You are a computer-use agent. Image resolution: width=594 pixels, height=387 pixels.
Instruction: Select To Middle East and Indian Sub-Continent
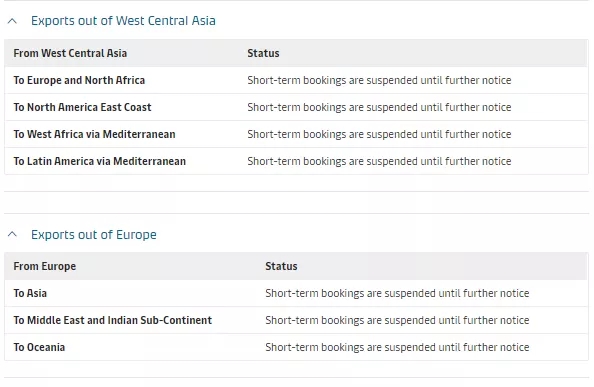point(296,320)
